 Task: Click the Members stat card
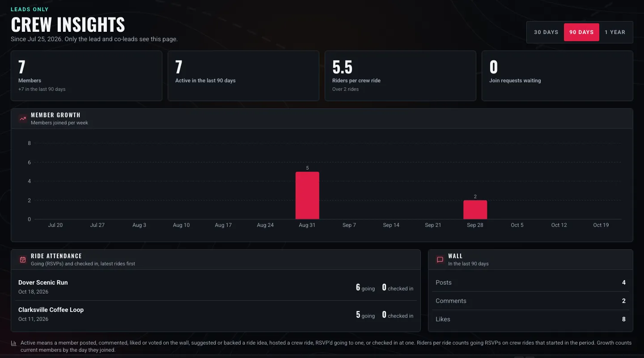pyautogui.click(x=86, y=76)
